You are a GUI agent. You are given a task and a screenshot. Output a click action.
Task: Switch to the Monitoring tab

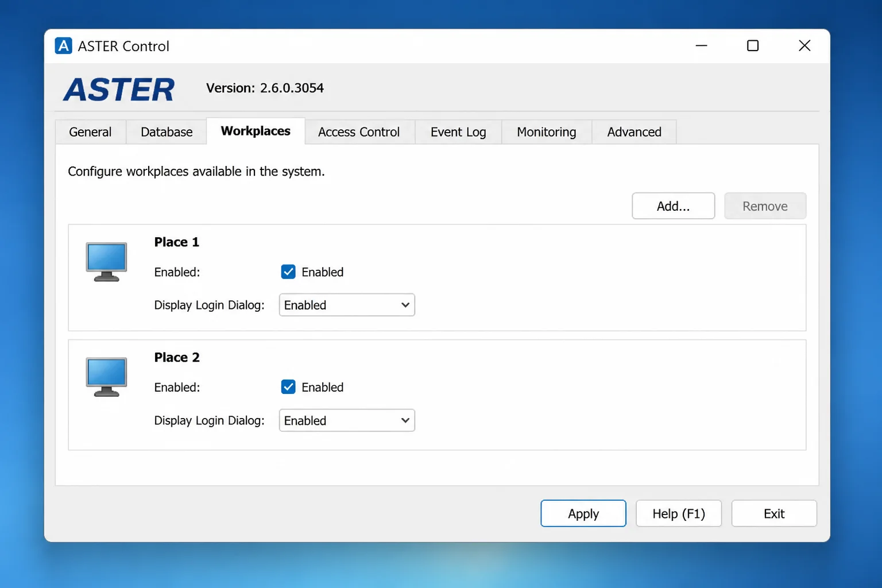click(547, 132)
